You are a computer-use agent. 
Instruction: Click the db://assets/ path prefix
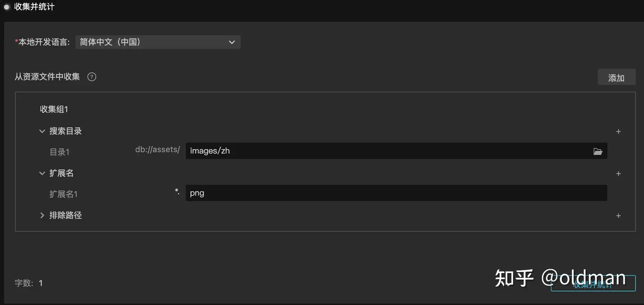pos(157,150)
